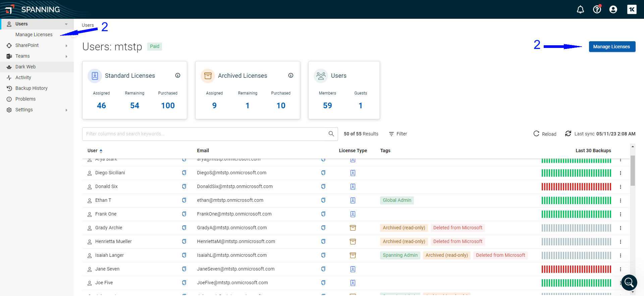Viewport: 644px width, 296px height.
Task: Click Henrietta Mueller's archived license icon
Action: pos(353,242)
